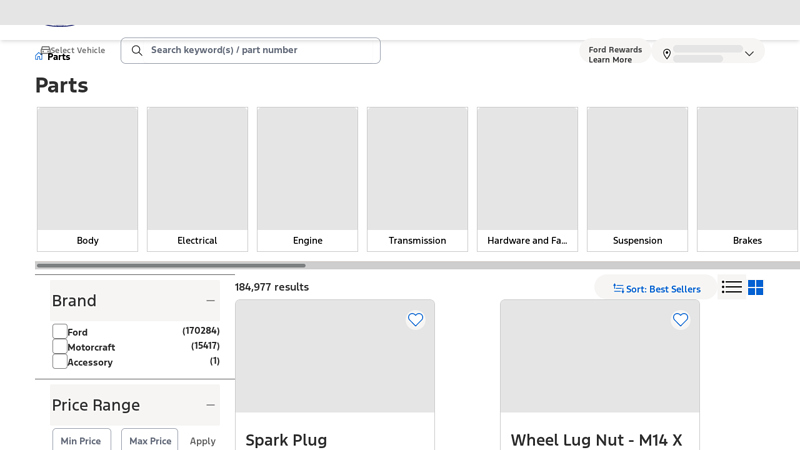The width and height of the screenshot is (800, 450).
Task: Click the home breadcrumb icon
Action: coord(39,56)
